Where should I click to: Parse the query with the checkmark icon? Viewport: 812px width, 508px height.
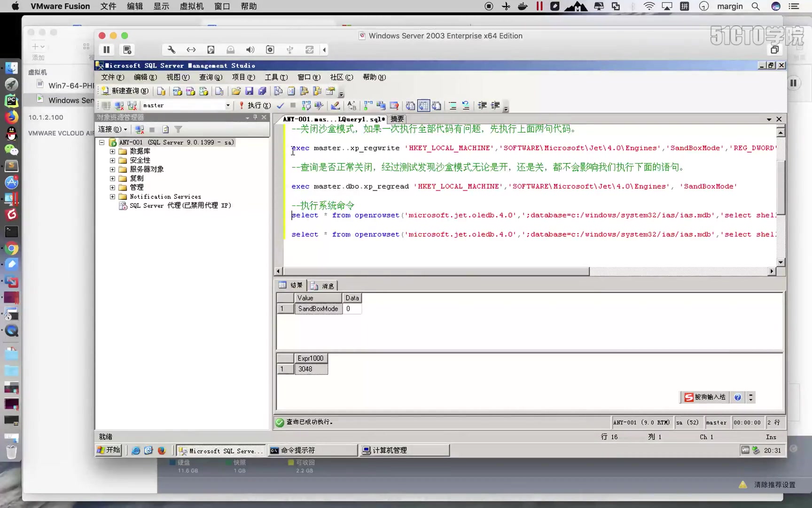(280, 106)
